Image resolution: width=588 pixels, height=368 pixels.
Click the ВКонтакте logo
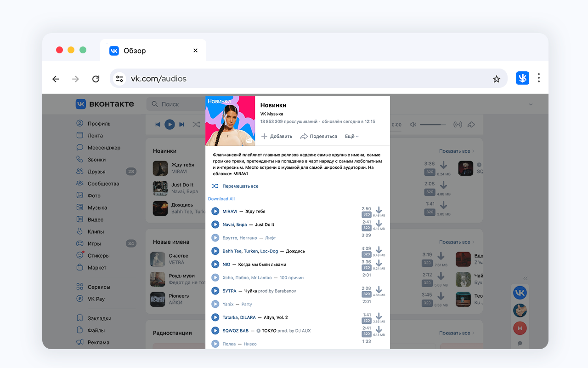tap(105, 104)
